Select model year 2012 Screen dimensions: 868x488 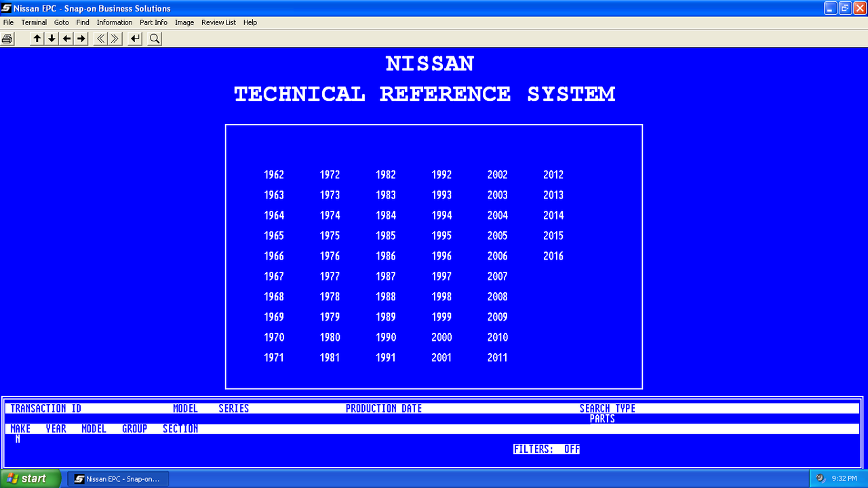pos(553,175)
